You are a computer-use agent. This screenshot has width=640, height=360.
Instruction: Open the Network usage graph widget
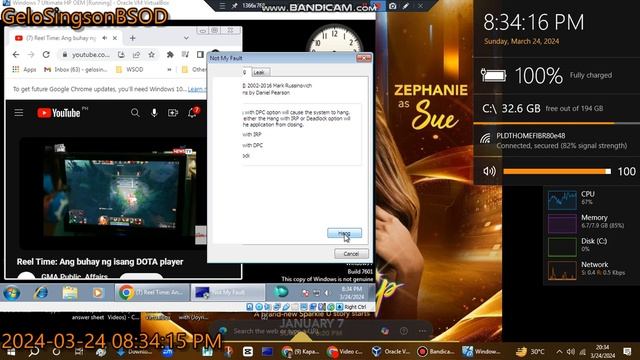click(x=562, y=270)
